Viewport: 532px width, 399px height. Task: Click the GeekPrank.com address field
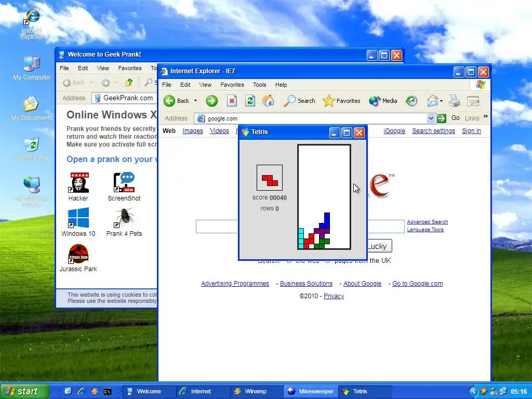click(125, 98)
